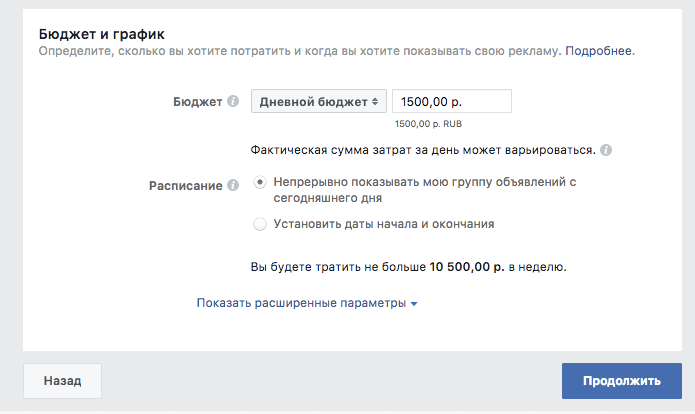Click the 'Непрерывно показывать мою группу' option label
The width and height of the screenshot is (695, 414).
425,190
